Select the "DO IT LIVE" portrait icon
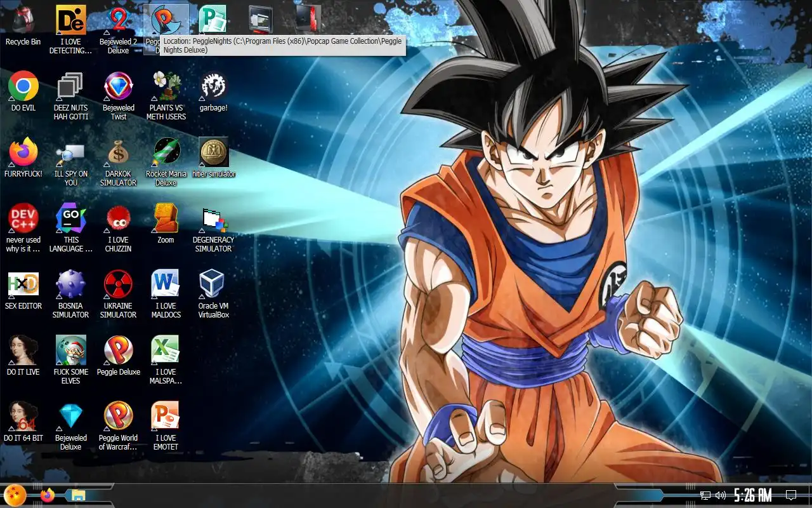Image resolution: width=812 pixels, height=508 pixels. pos(23,356)
